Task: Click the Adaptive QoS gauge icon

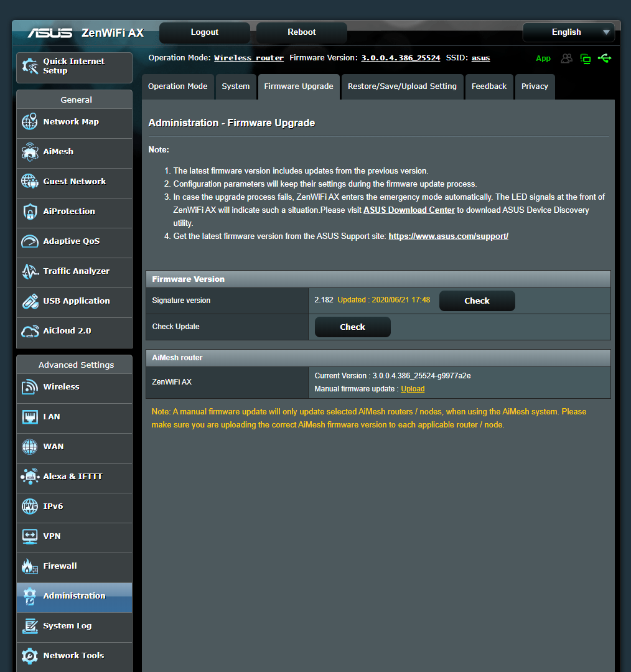Action: click(x=30, y=241)
